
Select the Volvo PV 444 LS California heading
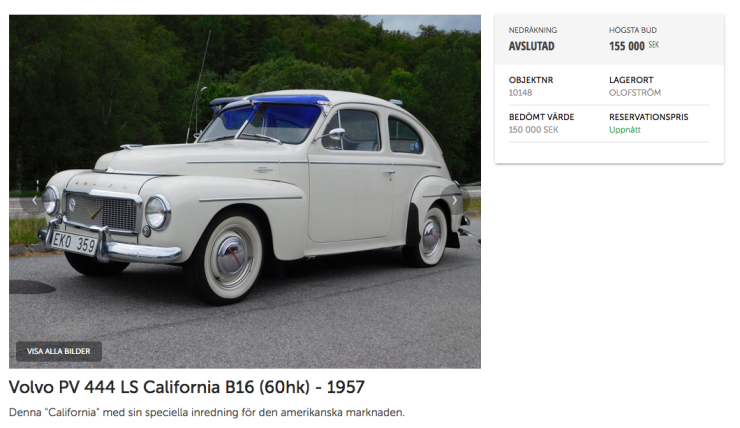187,387
